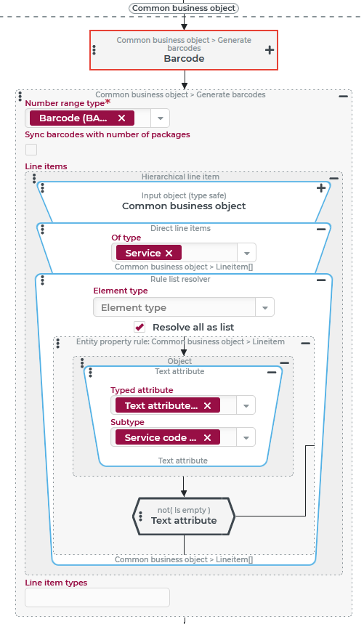Open the Of type dropdown arrow
Image resolution: width=364 pixels, height=624 pixels.
pyautogui.click(x=246, y=253)
